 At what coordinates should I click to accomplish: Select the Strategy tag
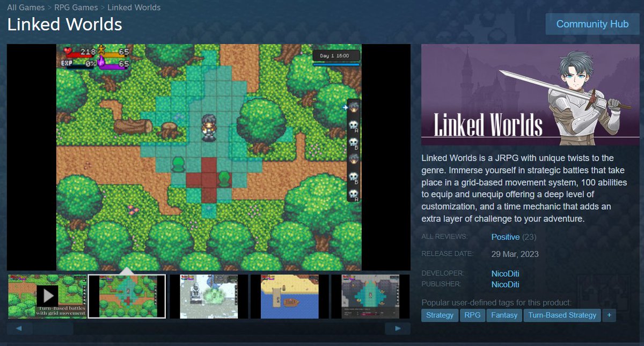(x=440, y=315)
